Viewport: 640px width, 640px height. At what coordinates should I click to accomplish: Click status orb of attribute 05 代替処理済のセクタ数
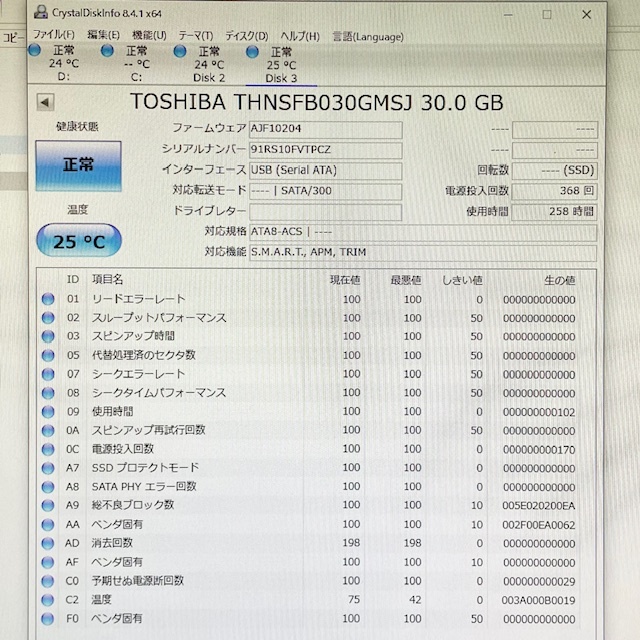click(x=48, y=355)
